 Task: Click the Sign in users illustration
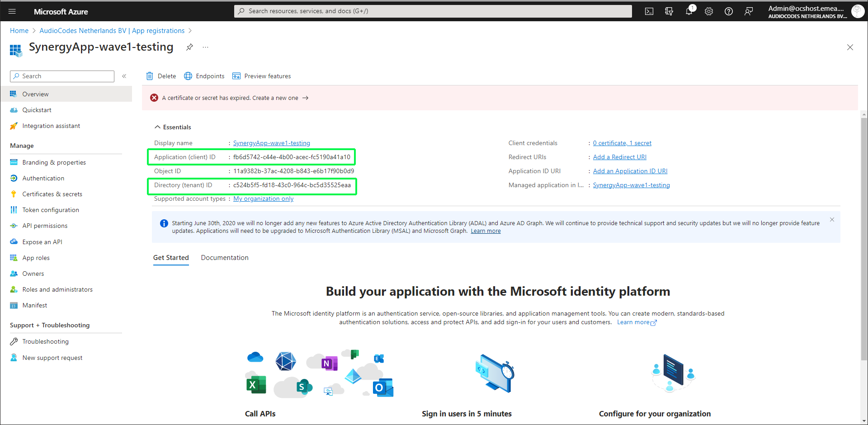pyautogui.click(x=495, y=373)
